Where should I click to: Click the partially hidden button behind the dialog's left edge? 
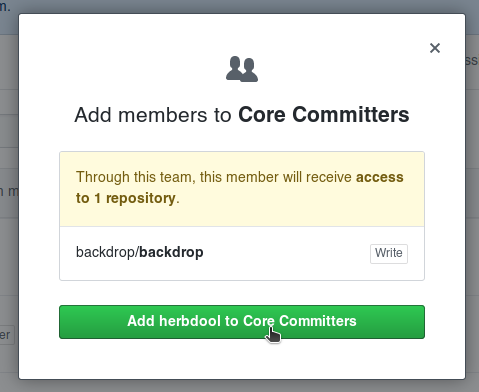point(7,335)
